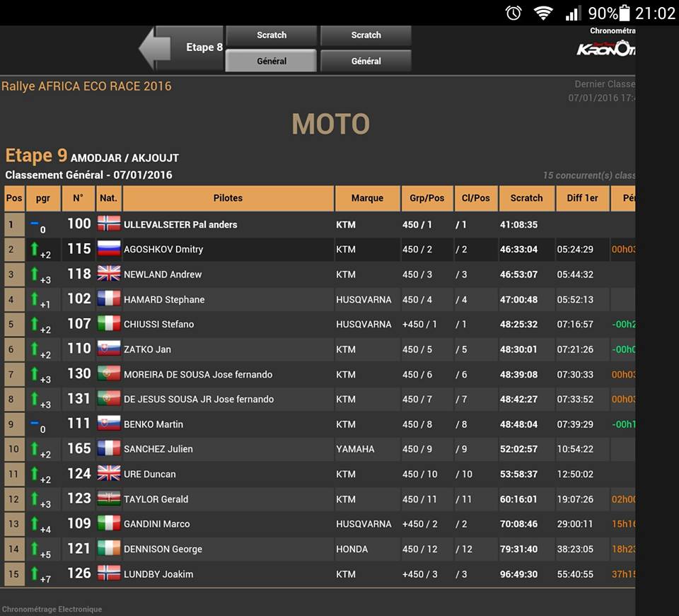Select the Scratch tab next to Etape 8

(271, 35)
